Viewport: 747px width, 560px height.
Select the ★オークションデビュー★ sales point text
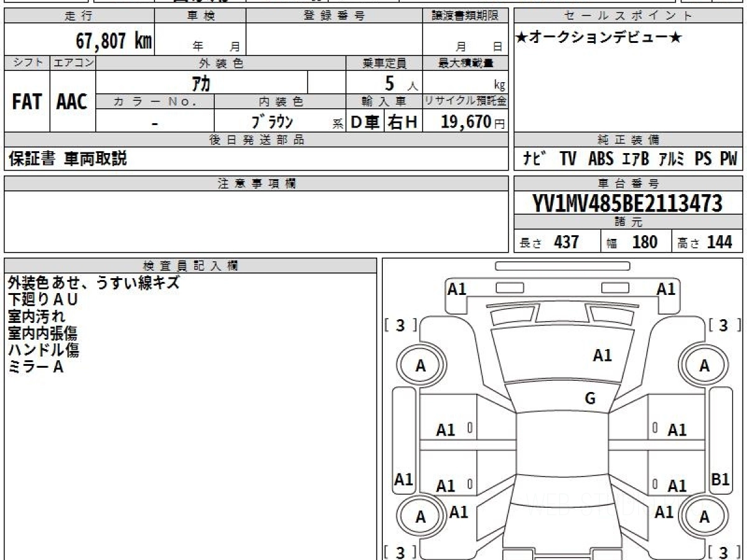point(599,37)
